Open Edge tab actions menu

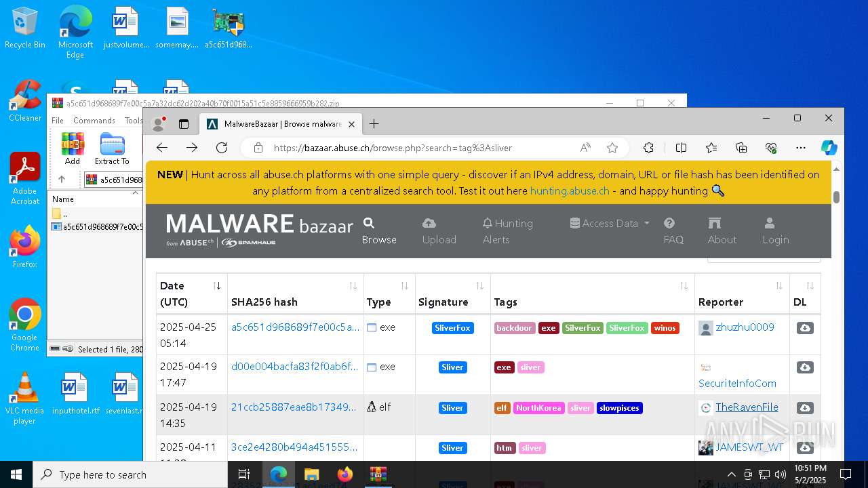(x=184, y=124)
